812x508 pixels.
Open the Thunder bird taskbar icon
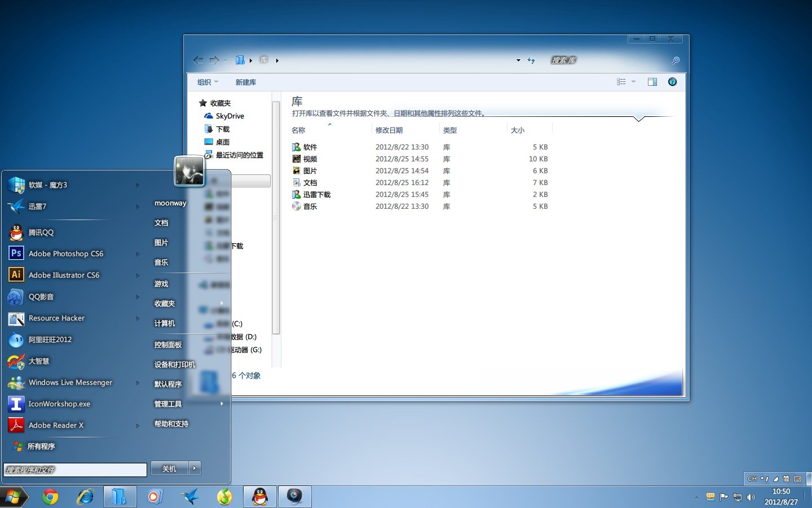[x=190, y=497]
